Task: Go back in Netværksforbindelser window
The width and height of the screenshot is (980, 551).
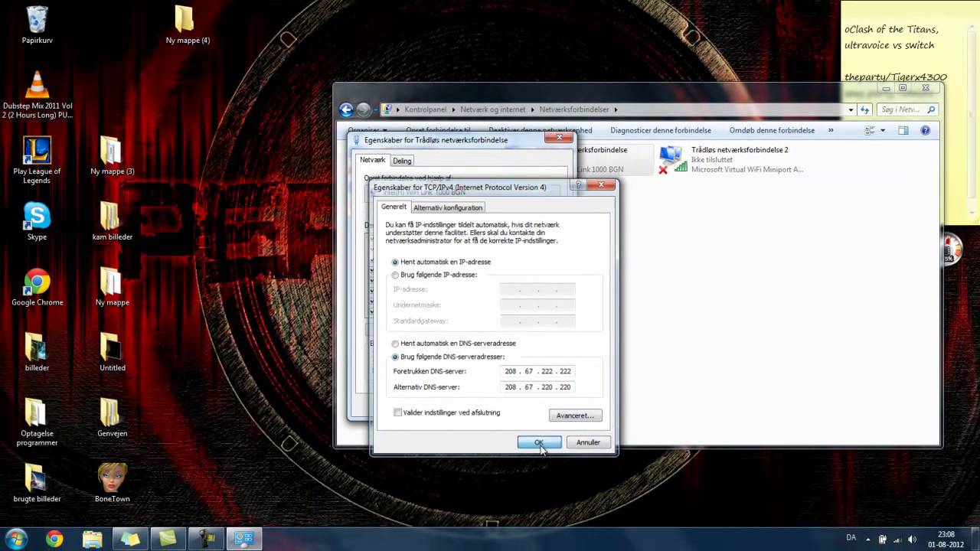Action: coord(346,109)
